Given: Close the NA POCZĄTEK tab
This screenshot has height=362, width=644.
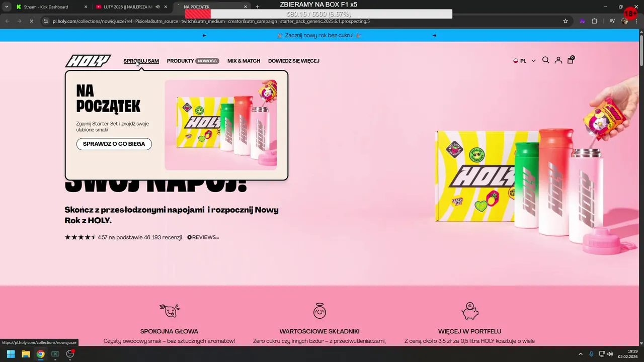Looking at the screenshot, I should pyautogui.click(x=246, y=7).
